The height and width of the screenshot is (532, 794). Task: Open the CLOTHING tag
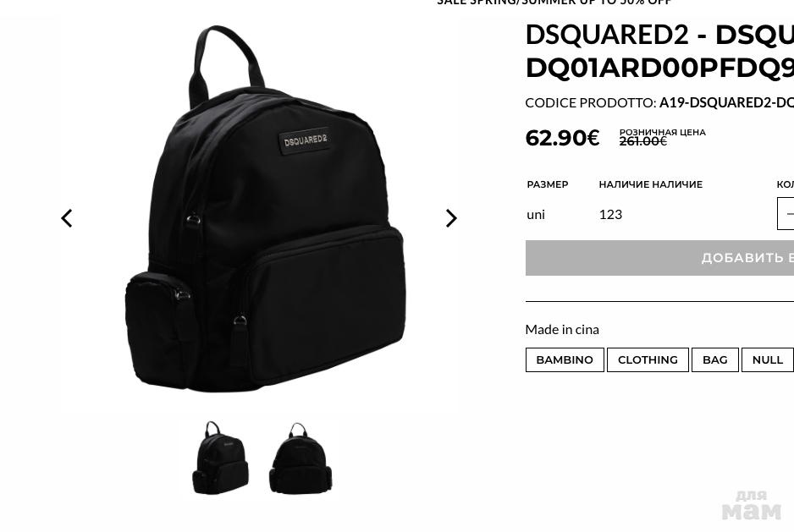click(648, 360)
